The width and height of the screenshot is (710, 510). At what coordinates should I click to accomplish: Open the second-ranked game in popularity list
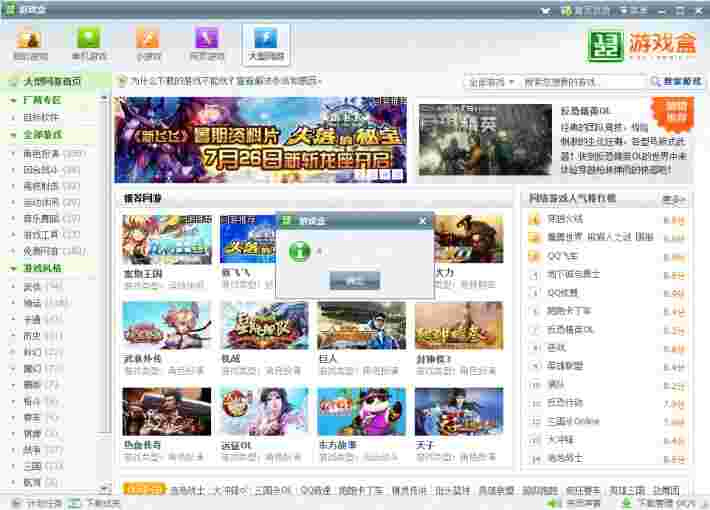(600, 237)
